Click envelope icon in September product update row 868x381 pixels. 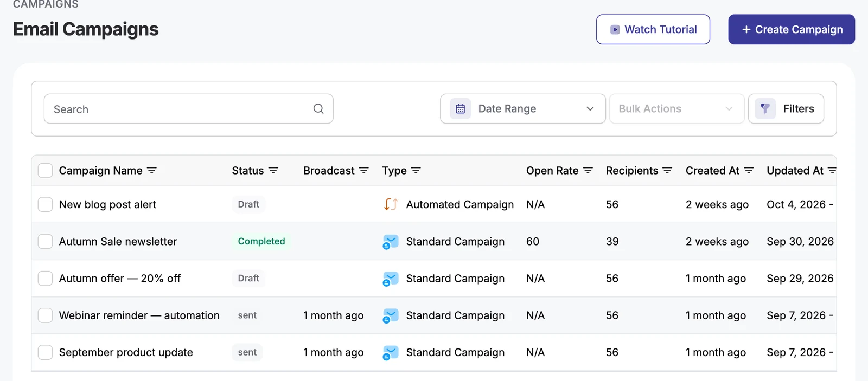click(x=391, y=352)
